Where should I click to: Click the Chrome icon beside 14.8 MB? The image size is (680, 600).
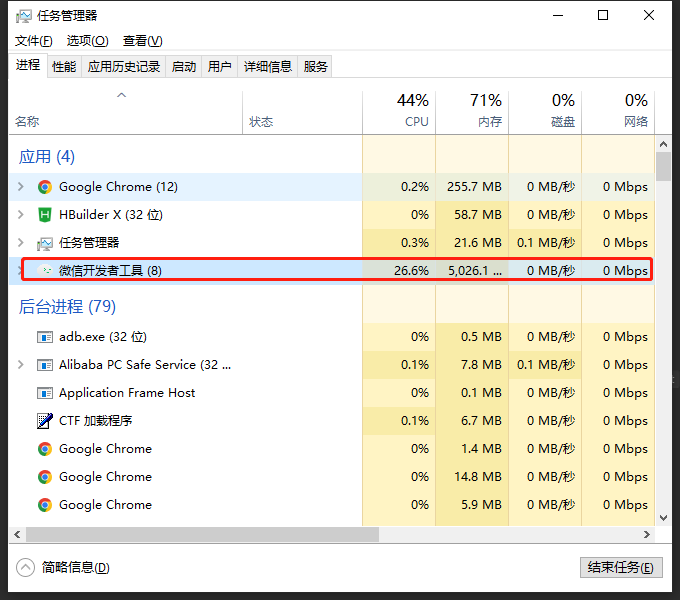[x=45, y=477]
